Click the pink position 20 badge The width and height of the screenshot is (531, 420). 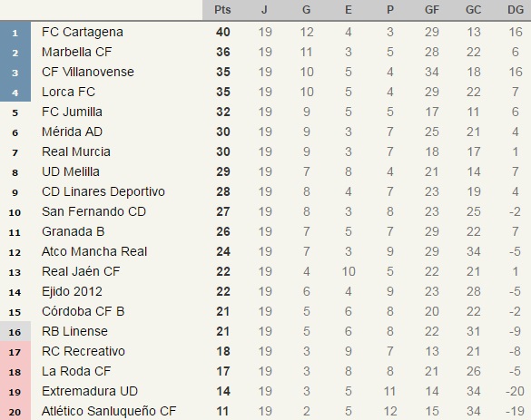[15, 412]
